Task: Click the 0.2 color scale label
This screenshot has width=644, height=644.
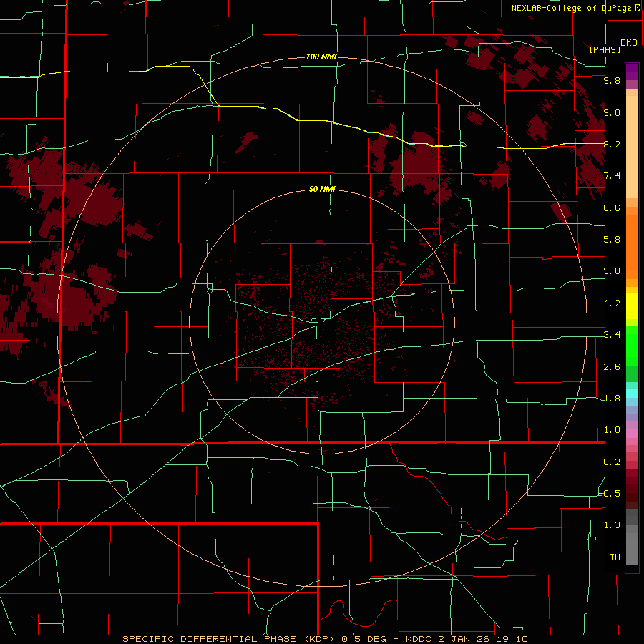Action: 612,462
